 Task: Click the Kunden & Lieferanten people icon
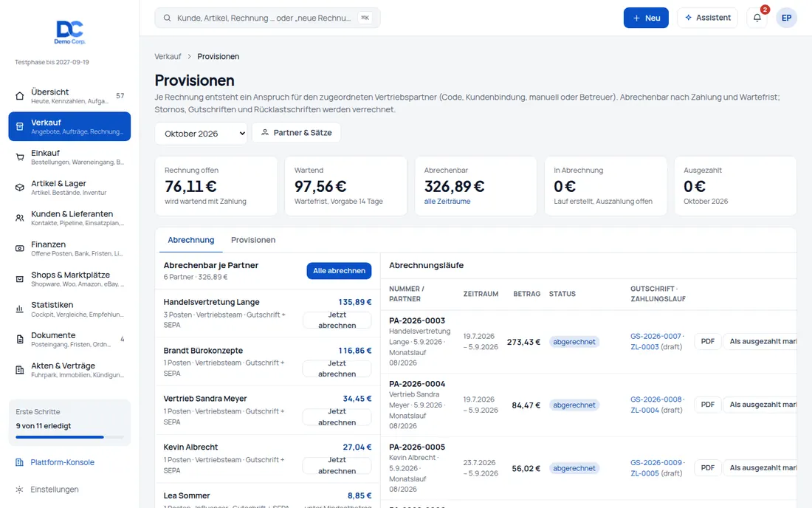pos(20,218)
